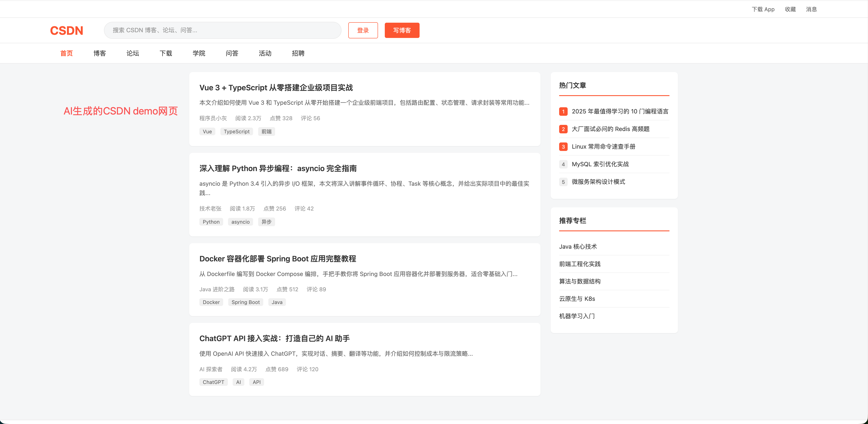Click the 评论 42 count
This screenshot has height=424, width=868.
tap(304, 208)
